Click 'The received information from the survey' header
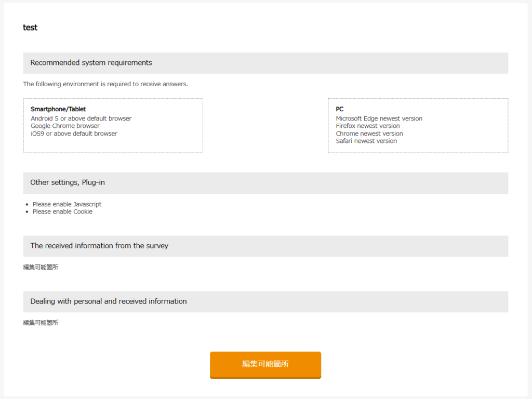The image size is (532, 399). point(265,246)
